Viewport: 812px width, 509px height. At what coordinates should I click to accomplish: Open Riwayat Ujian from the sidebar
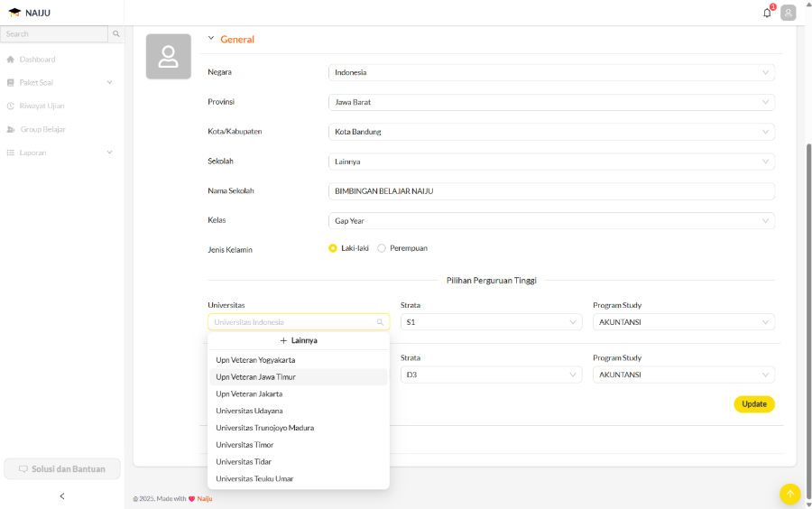[42, 106]
